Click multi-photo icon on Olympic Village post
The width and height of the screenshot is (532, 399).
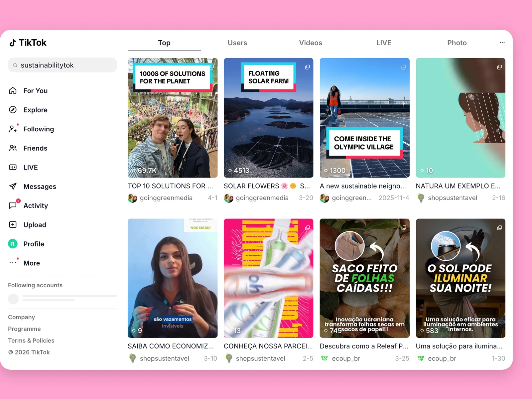click(x=404, y=67)
